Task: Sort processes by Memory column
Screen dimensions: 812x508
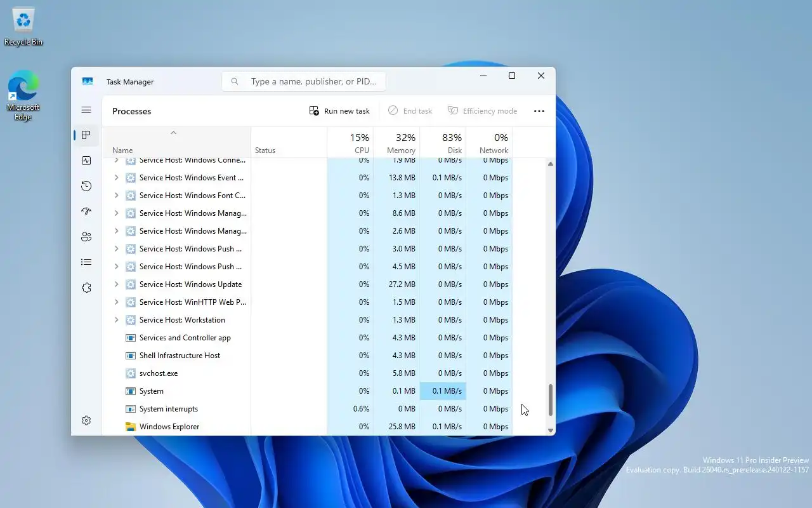Action: [396, 142]
